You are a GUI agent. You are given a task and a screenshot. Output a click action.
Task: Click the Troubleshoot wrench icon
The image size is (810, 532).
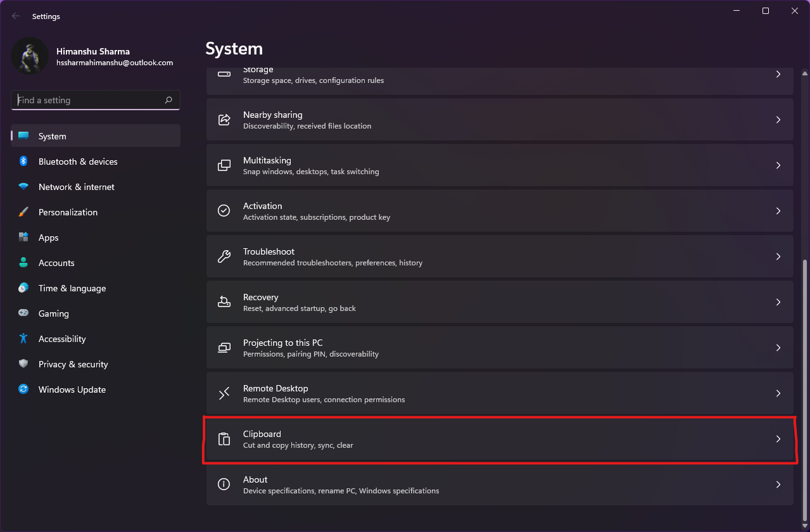[x=224, y=256]
